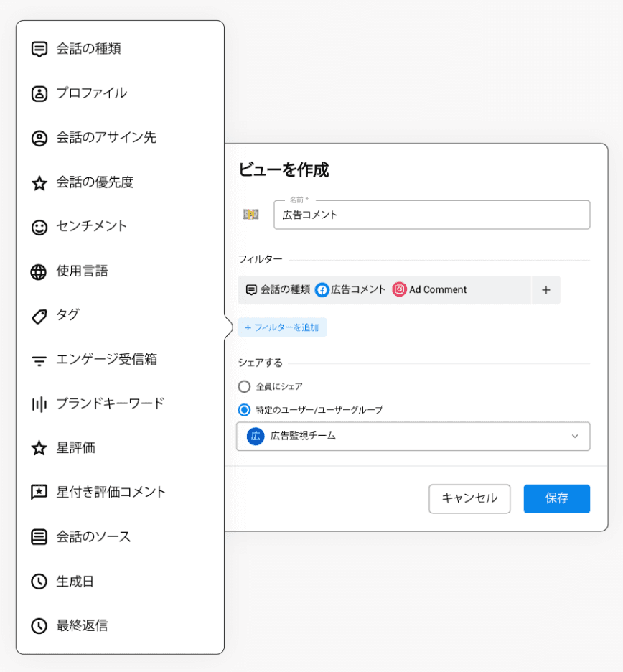
Task: Click the Facebook 広告コメント filter chip
Action: [350, 290]
